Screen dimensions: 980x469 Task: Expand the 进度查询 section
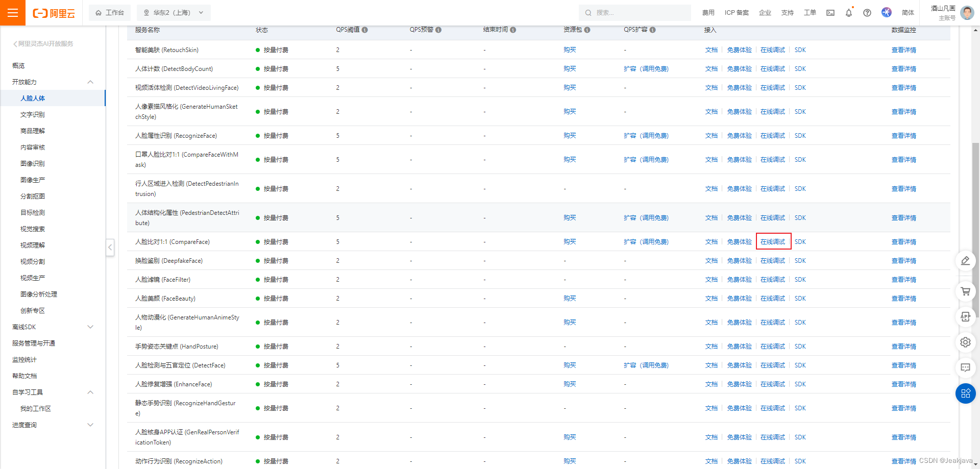point(90,425)
